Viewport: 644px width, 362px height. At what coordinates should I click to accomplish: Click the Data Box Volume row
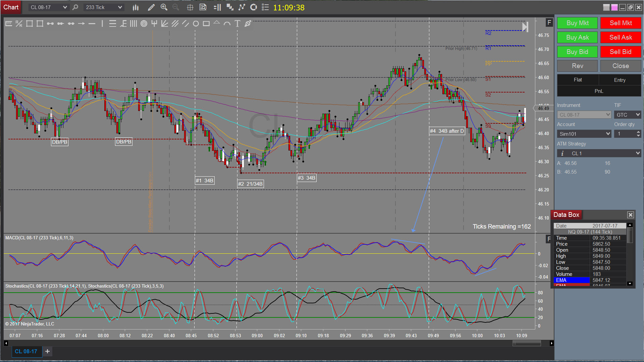point(590,274)
